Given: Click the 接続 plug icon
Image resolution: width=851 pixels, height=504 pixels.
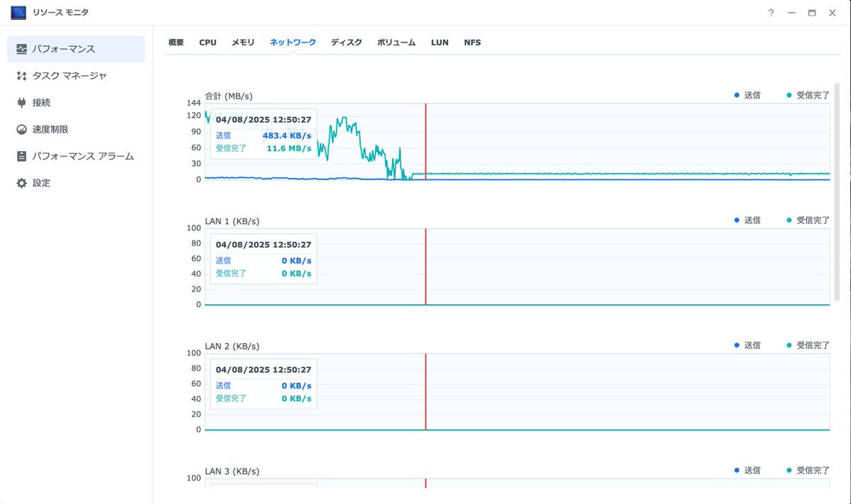Looking at the screenshot, I should pos(21,103).
